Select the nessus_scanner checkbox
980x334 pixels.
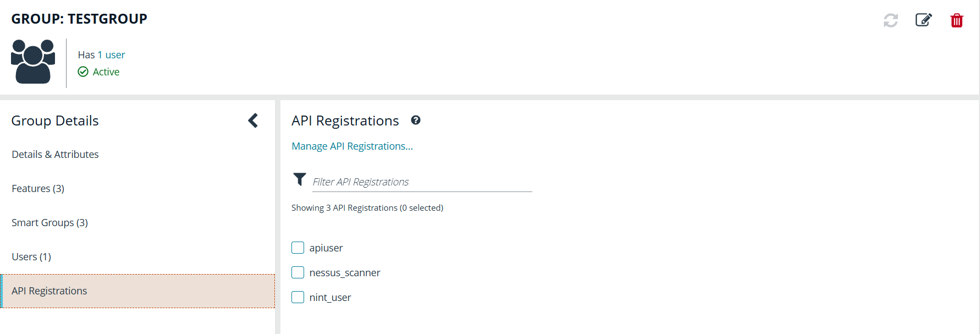[298, 272]
